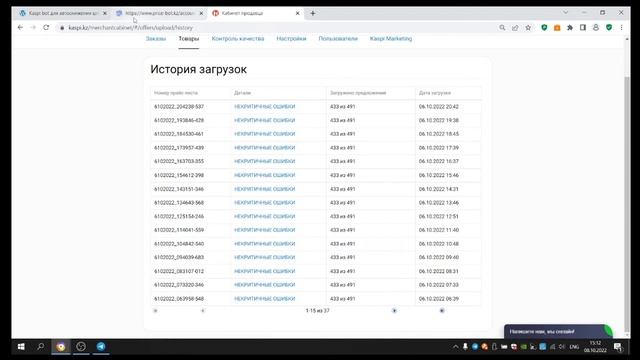This screenshot has width=640, height=360.
Task: Jump to the last page of upload history
Action: click(442, 311)
